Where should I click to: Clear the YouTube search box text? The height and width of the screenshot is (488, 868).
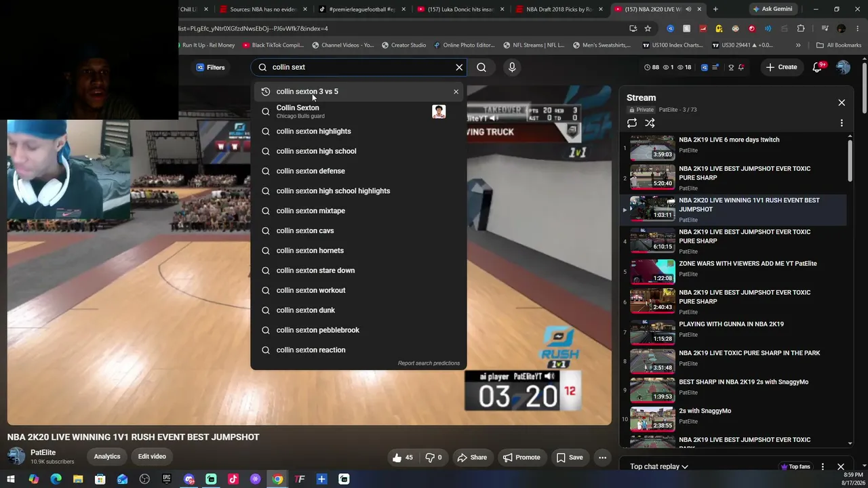click(x=459, y=67)
